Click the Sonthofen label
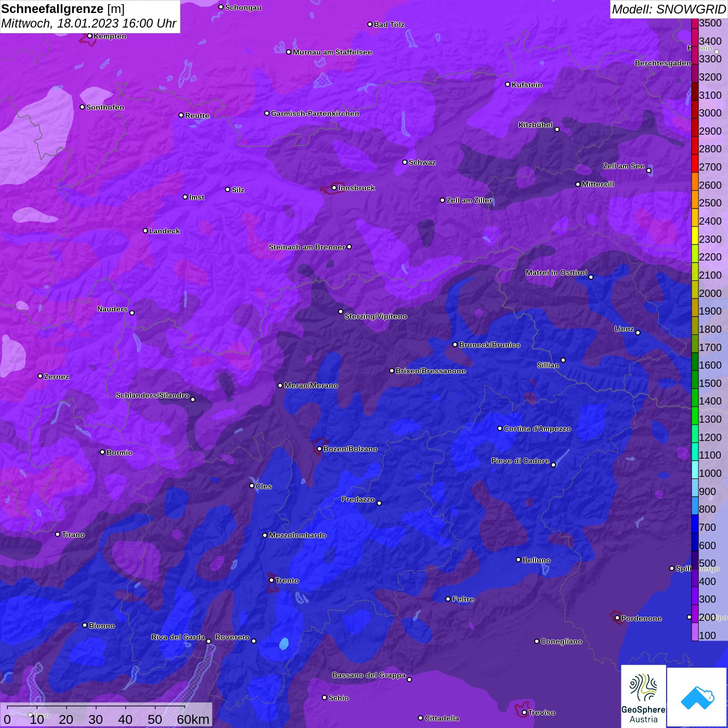This screenshot has height=728, width=728. coord(105,107)
